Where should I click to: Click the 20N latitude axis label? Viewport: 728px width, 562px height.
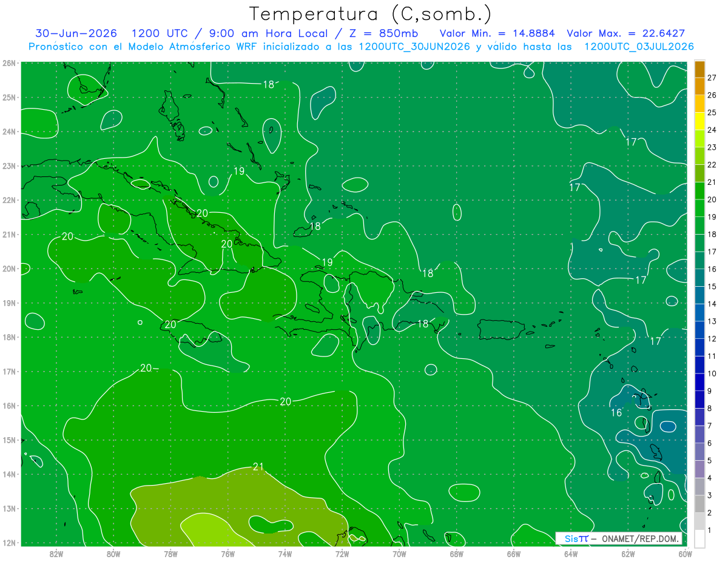pos(8,269)
